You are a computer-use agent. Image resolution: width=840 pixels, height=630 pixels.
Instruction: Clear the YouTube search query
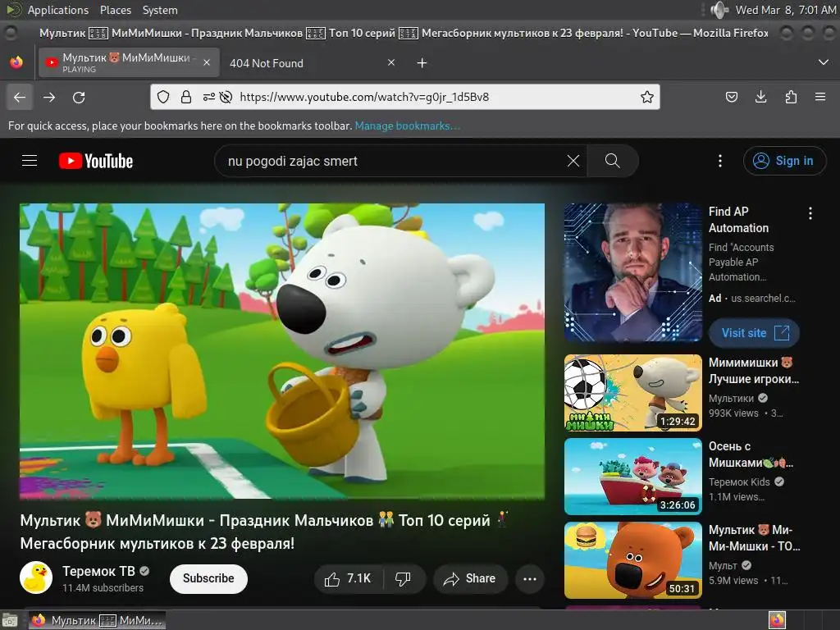[x=573, y=161]
